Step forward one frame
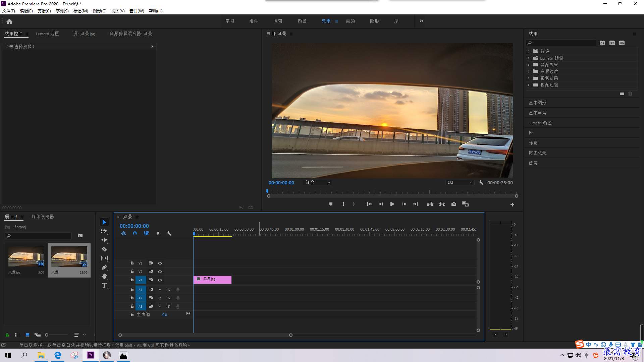The width and height of the screenshot is (644, 362). 404,204
